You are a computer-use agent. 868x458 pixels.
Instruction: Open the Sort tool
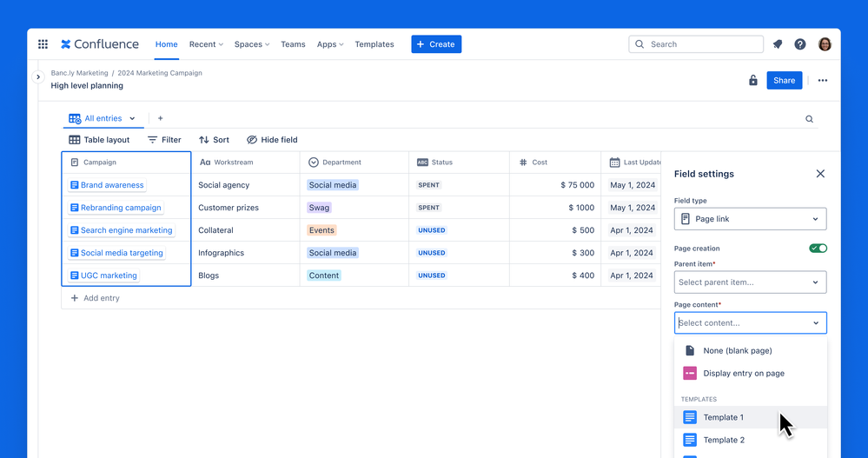pos(214,140)
